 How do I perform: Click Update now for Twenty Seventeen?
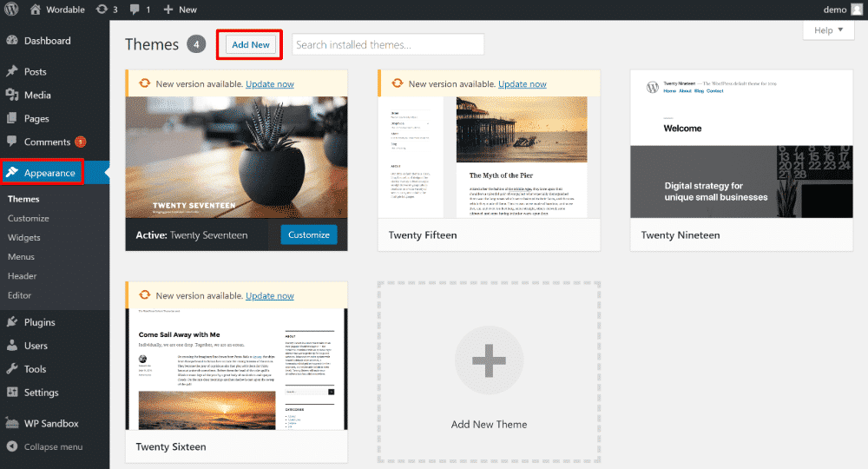pyautogui.click(x=270, y=84)
